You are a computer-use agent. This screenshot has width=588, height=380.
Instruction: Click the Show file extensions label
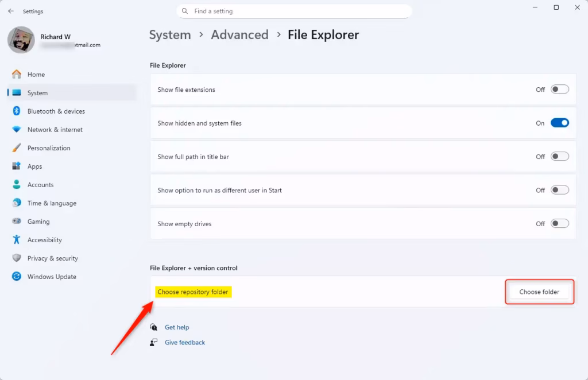[x=187, y=90]
